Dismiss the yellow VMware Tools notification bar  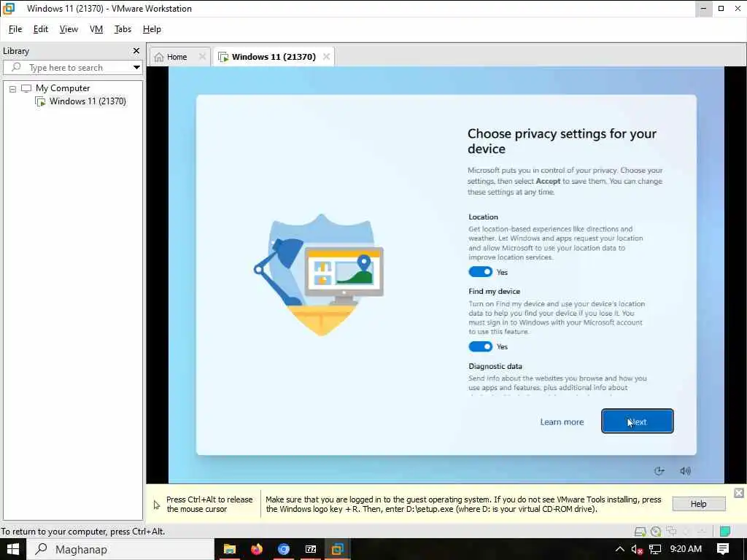738,493
